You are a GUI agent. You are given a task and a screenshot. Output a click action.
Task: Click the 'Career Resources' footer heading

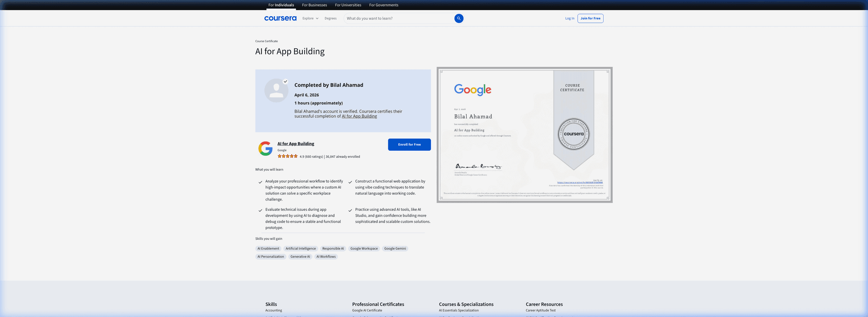pyautogui.click(x=544, y=304)
